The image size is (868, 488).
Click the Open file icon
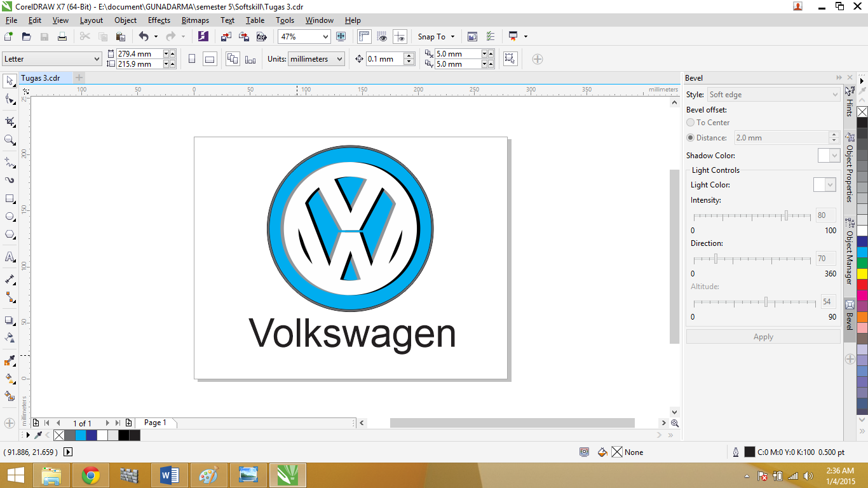tap(27, 37)
